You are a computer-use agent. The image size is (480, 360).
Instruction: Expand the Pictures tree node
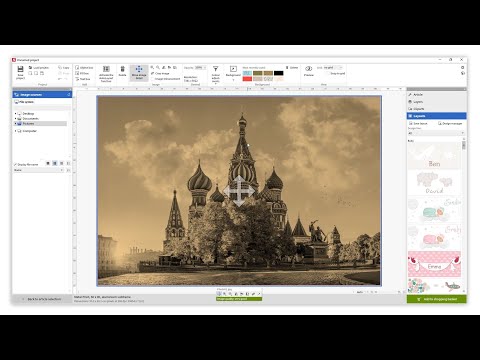pyautogui.click(x=15, y=123)
